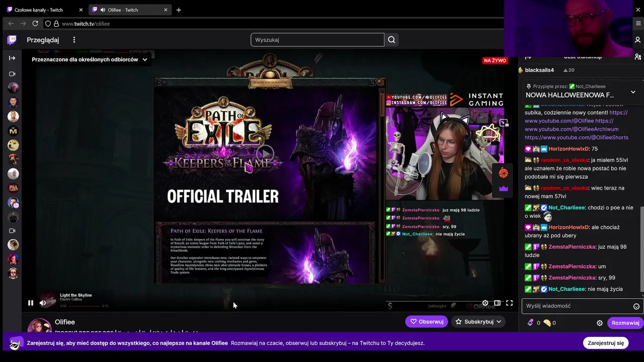Image resolution: width=644 pixels, height=362 pixels.
Task: Open the user account icon in the header
Action: (x=637, y=40)
